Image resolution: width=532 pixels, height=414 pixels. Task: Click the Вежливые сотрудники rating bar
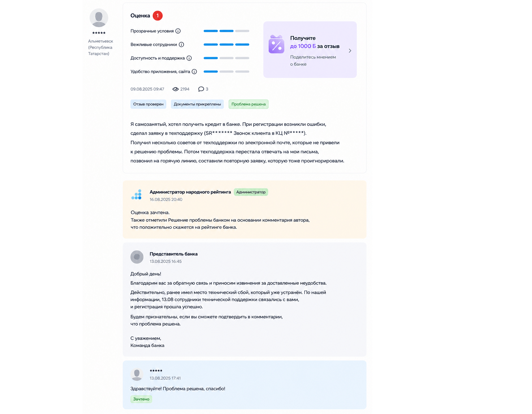(226, 45)
